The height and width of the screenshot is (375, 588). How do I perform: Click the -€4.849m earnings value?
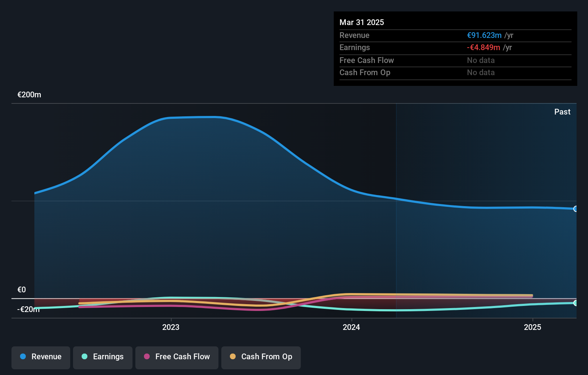point(483,48)
